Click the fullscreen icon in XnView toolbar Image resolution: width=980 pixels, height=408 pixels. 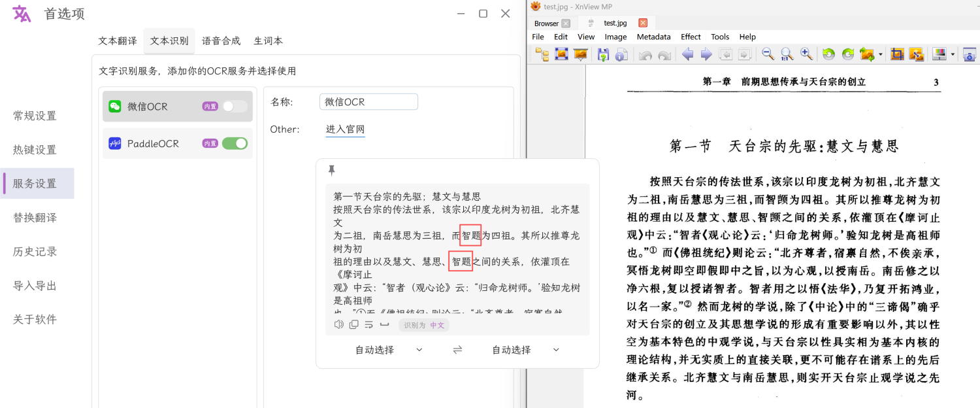(x=561, y=54)
